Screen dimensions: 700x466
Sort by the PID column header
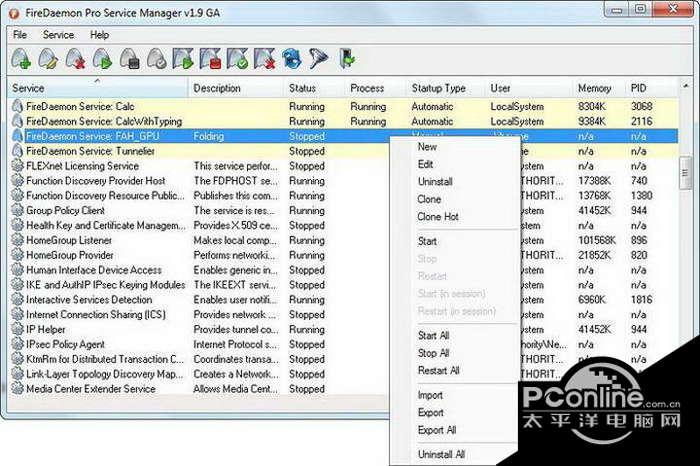(x=652, y=88)
